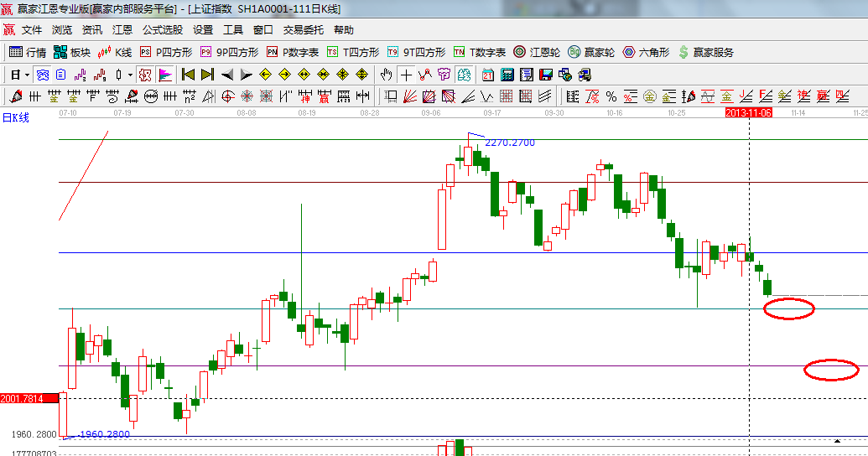Screen dimensions: 868x456
Task: Open the 交易委托 menu
Action: pyautogui.click(x=303, y=30)
